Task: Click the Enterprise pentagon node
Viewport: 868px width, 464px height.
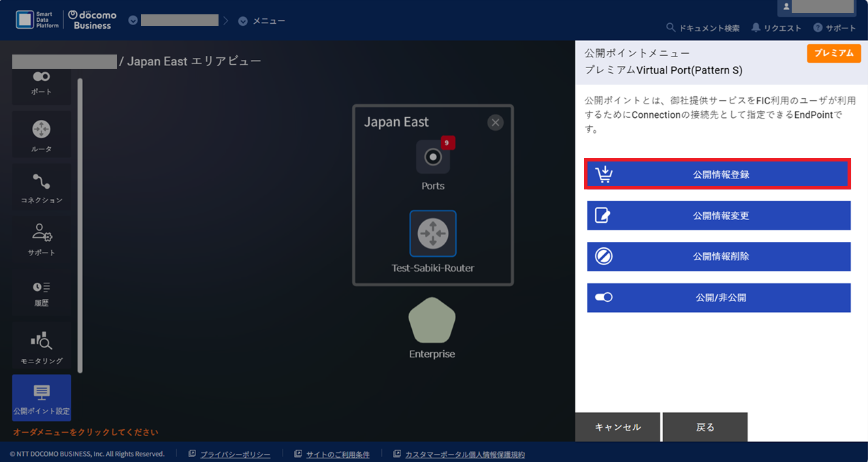Action: pos(432,327)
